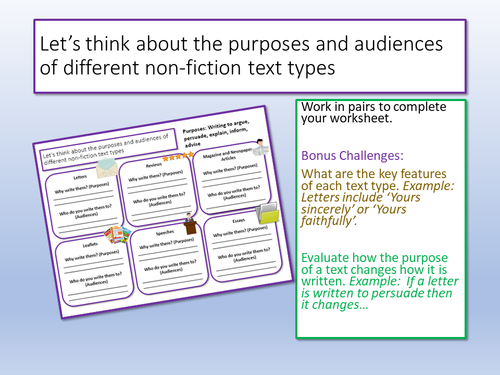Select the worksheet's small purple title box

point(108,149)
